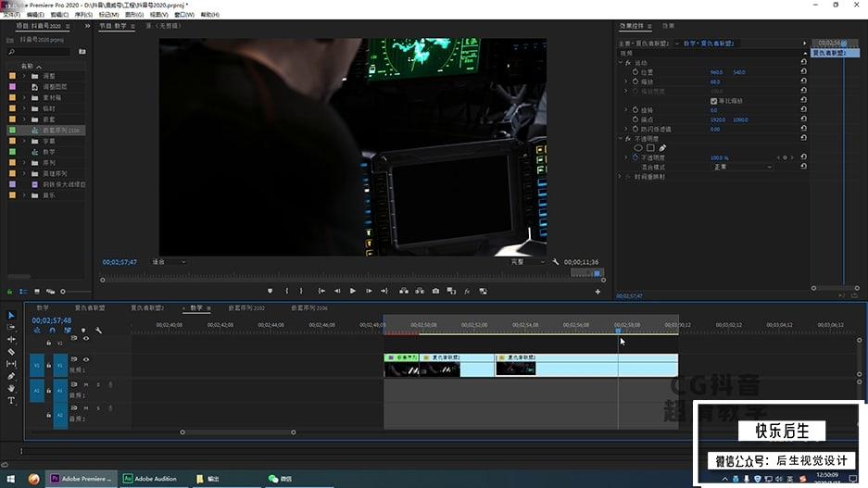Mute Audio 2 track with M
Screen dimensions: 868x488
pyautogui.click(x=86, y=407)
